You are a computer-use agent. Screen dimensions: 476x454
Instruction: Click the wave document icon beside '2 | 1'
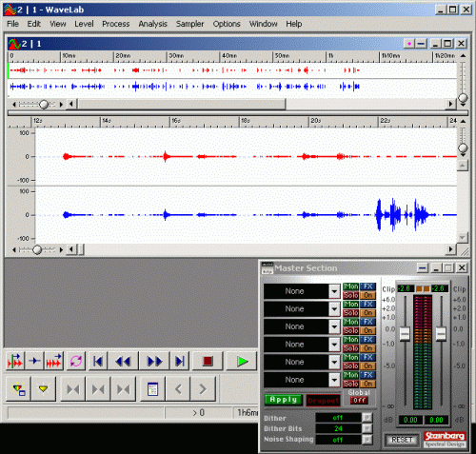click(14, 44)
